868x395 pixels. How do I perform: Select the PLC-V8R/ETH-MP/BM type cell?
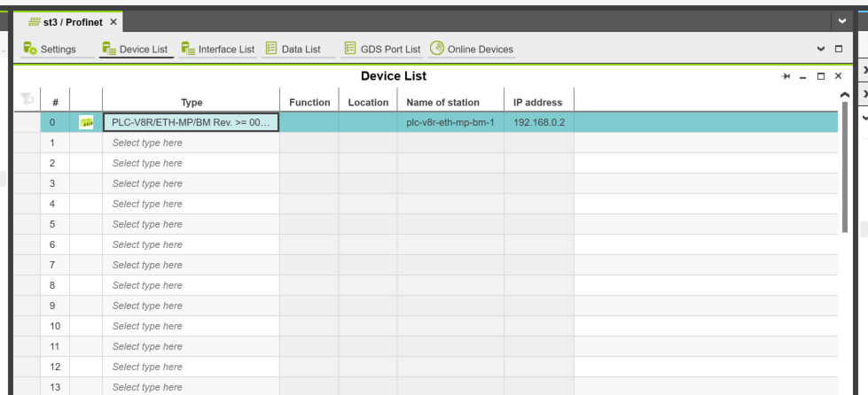(192, 122)
